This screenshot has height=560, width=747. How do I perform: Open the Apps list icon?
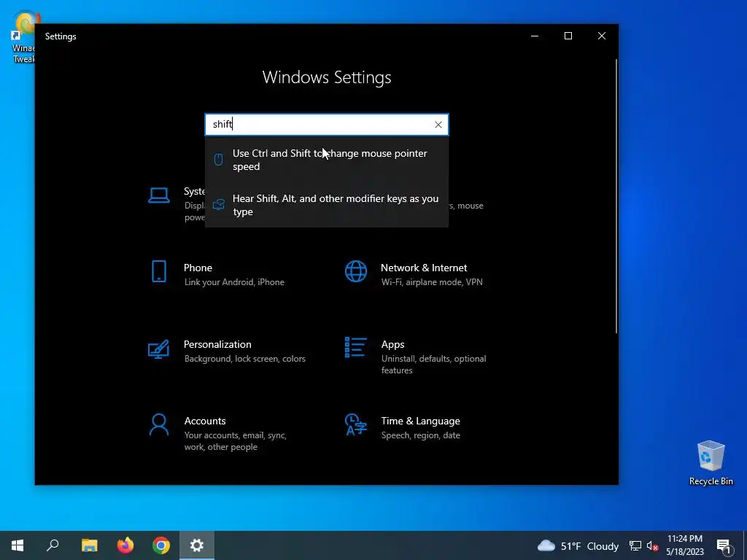[x=356, y=348]
